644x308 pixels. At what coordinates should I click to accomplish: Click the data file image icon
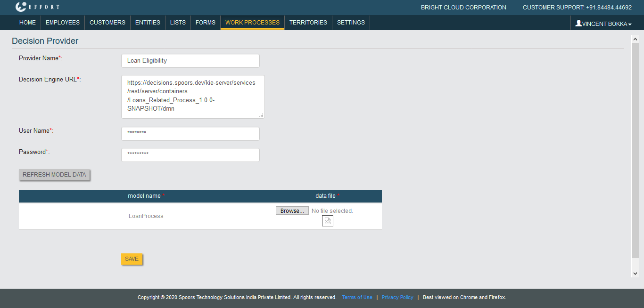tap(327, 221)
